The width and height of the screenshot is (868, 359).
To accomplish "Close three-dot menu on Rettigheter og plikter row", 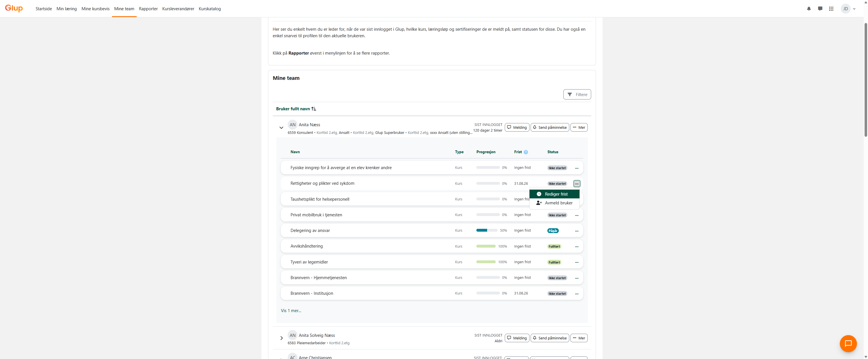I will 576,184.
